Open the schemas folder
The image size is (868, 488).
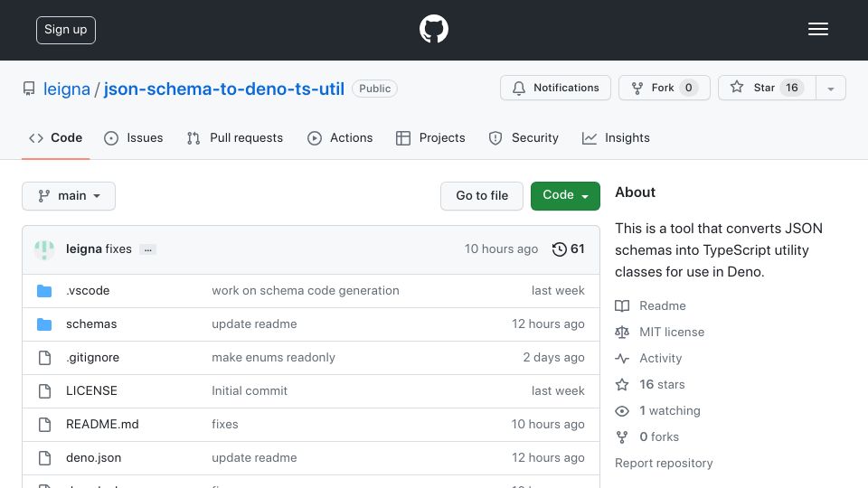91,324
